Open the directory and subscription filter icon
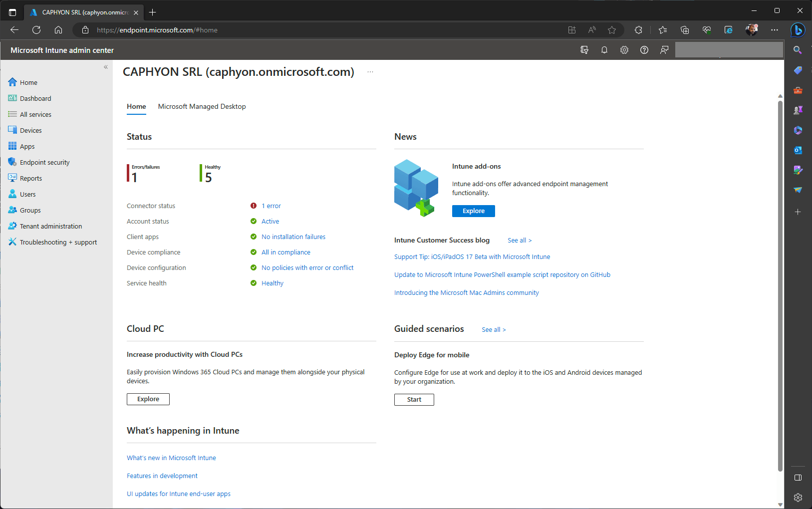This screenshot has height=509, width=812. (584, 50)
